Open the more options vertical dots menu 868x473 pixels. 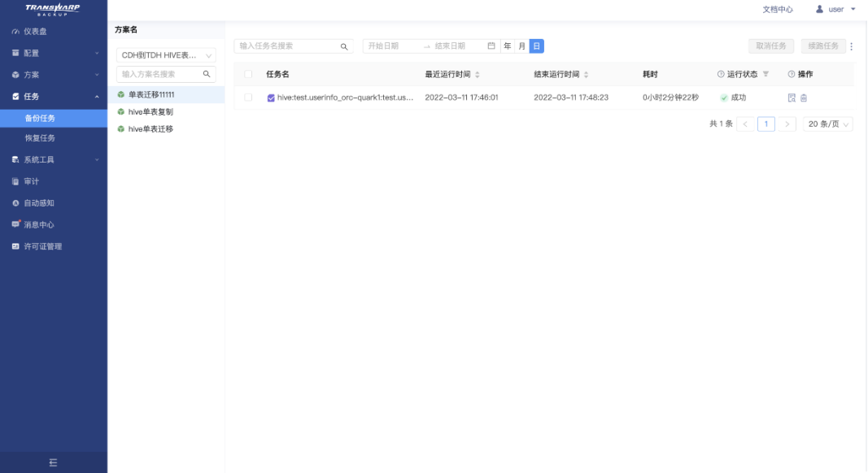852,46
